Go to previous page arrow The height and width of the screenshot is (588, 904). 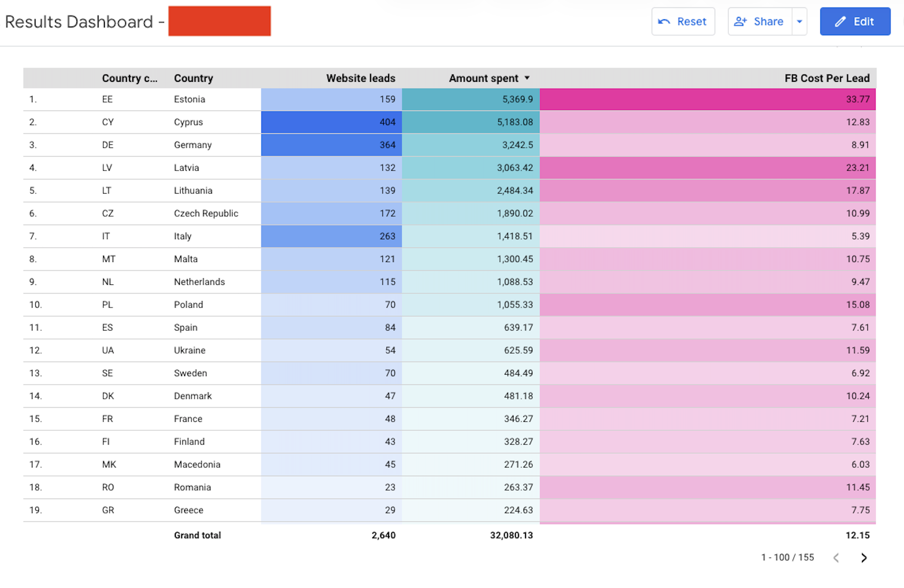tap(836, 557)
